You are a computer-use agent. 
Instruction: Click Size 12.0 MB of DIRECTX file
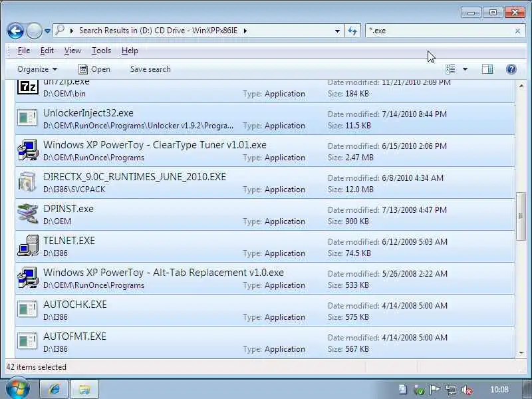(350, 190)
